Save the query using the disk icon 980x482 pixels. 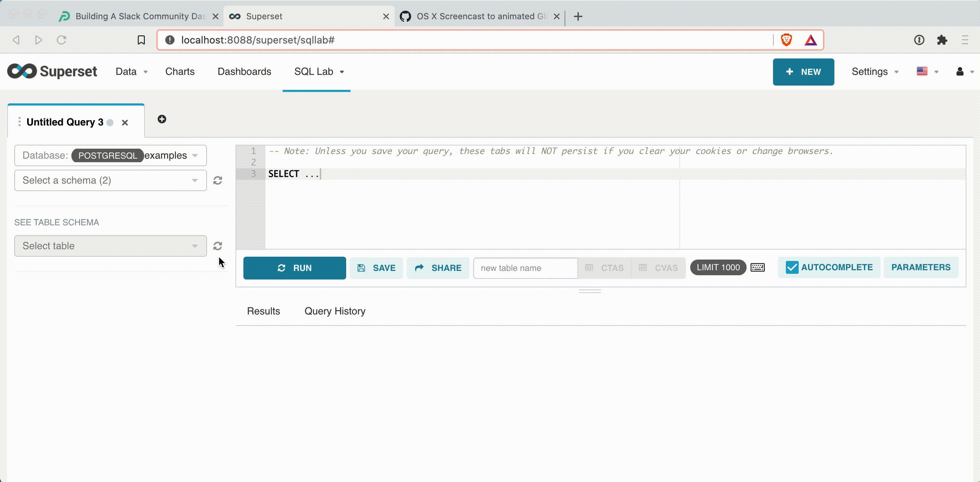(x=376, y=268)
